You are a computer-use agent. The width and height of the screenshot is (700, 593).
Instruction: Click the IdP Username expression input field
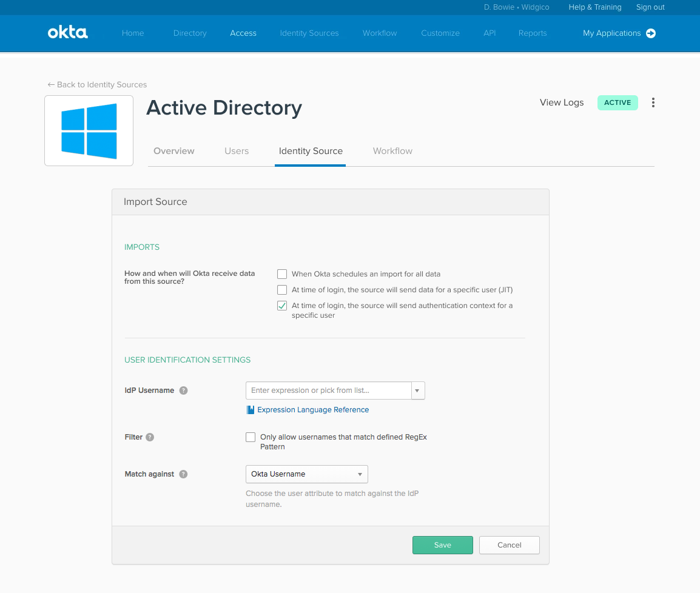(x=328, y=390)
